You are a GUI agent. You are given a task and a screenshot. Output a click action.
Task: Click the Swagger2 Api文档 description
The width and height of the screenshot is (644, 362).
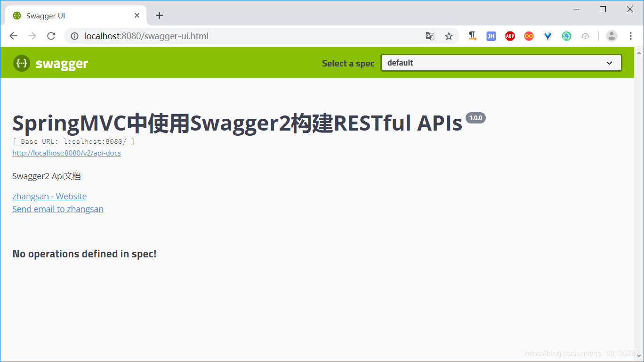click(x=47, y=176)
